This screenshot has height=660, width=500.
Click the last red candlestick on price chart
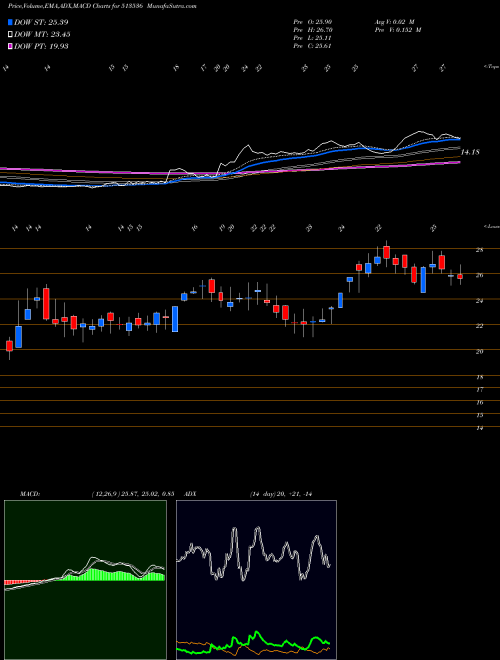point(460,277)
